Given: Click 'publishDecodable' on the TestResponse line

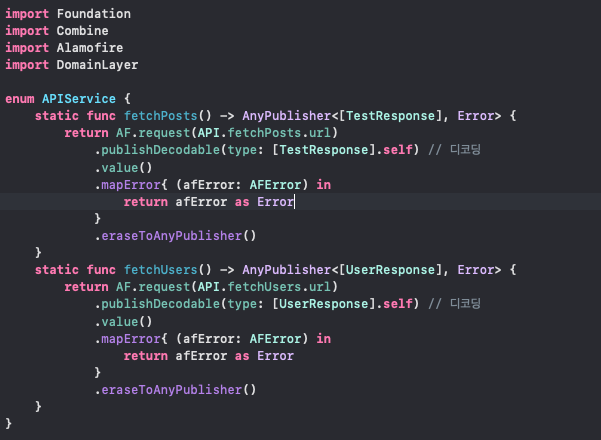Looking at the screenshot, I should tap(161, 150).
